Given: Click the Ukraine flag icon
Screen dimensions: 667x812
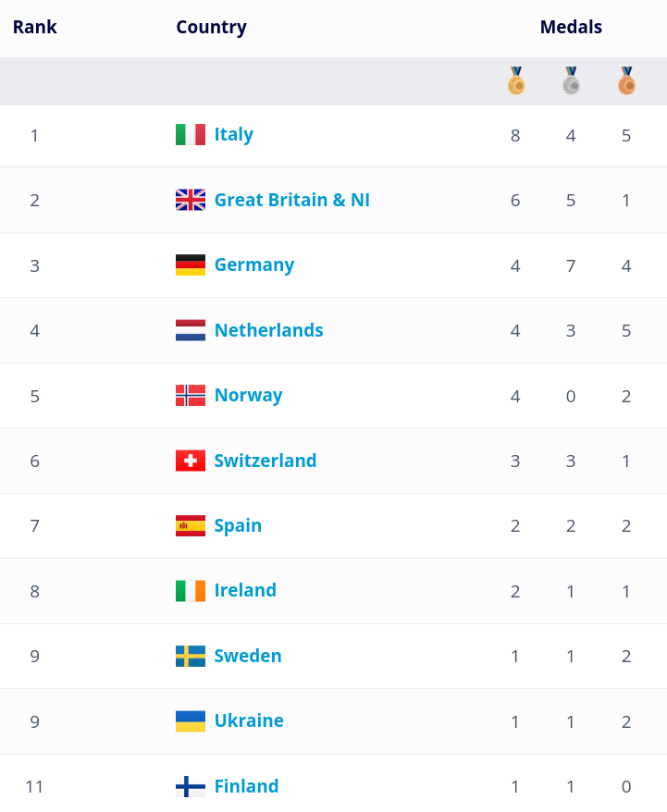Looking at the screenshot, I should [191, 721].
